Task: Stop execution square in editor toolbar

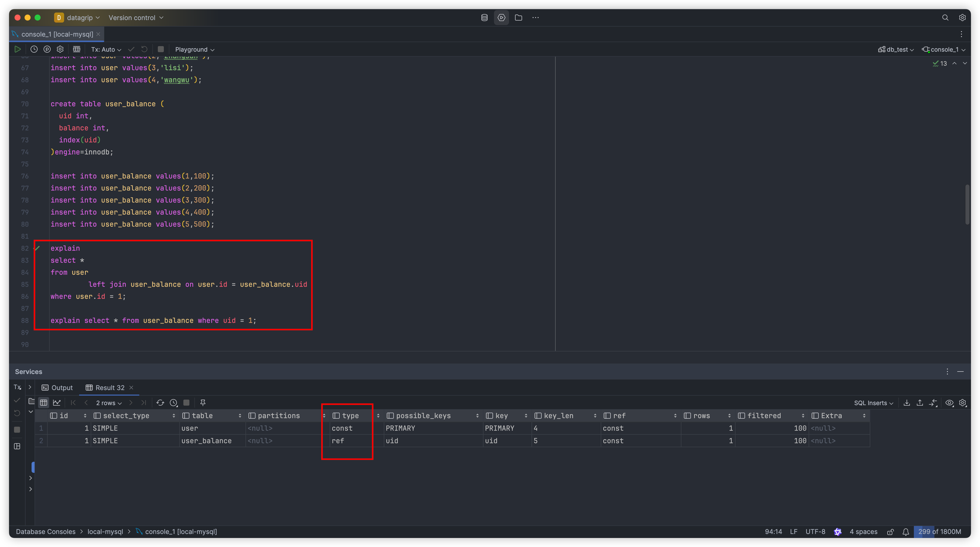Action: 161,49
